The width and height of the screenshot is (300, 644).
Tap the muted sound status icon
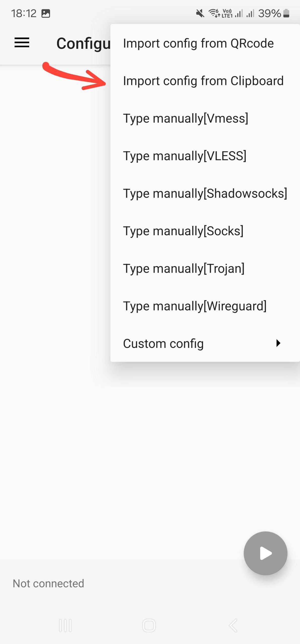click(x=200, y=13)
